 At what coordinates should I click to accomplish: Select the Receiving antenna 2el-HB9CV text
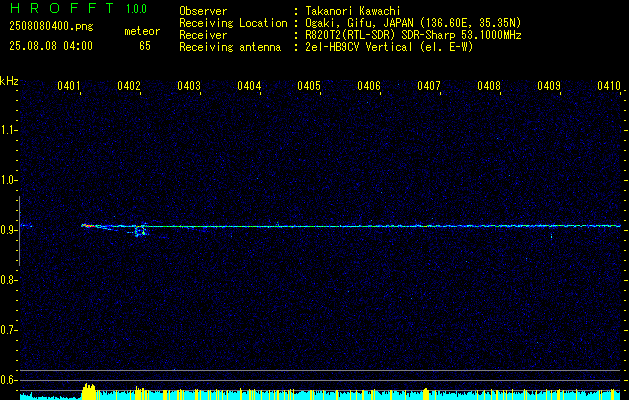(389, 47)
